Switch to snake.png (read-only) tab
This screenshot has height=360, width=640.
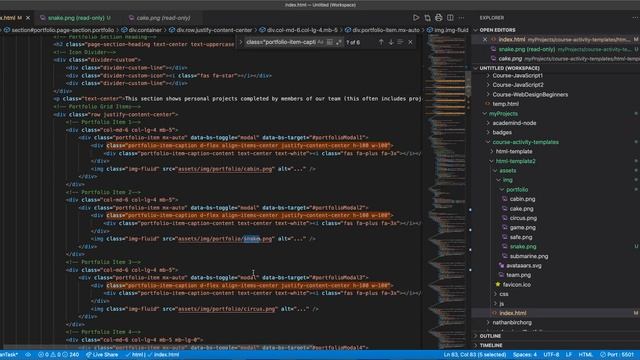(x=76, y=18)
